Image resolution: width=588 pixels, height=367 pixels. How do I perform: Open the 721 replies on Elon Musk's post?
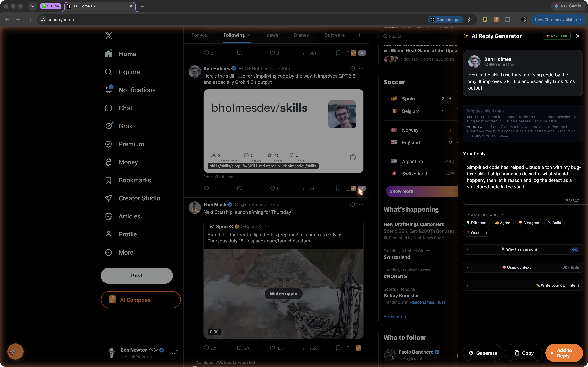(x=210, y=348)
